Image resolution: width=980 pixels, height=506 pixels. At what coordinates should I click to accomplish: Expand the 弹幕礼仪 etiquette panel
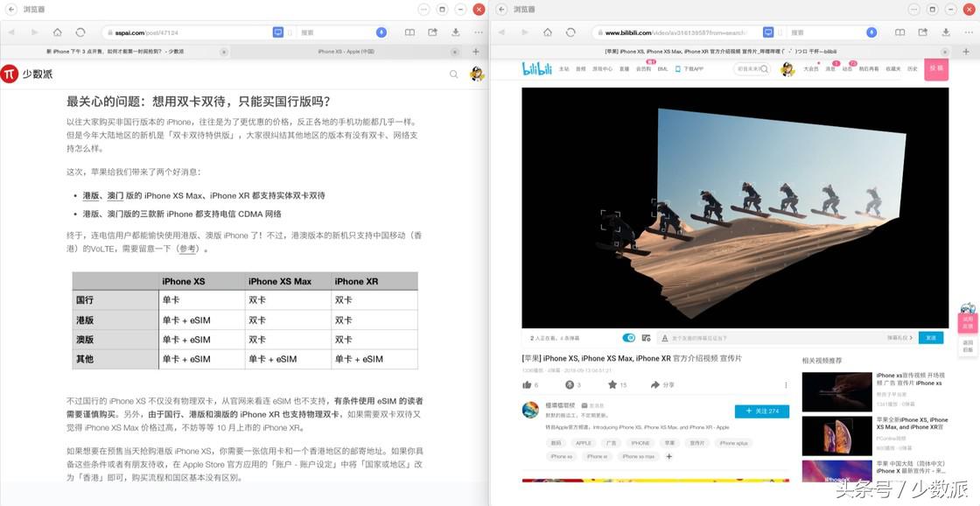click(x=901, y=337)
